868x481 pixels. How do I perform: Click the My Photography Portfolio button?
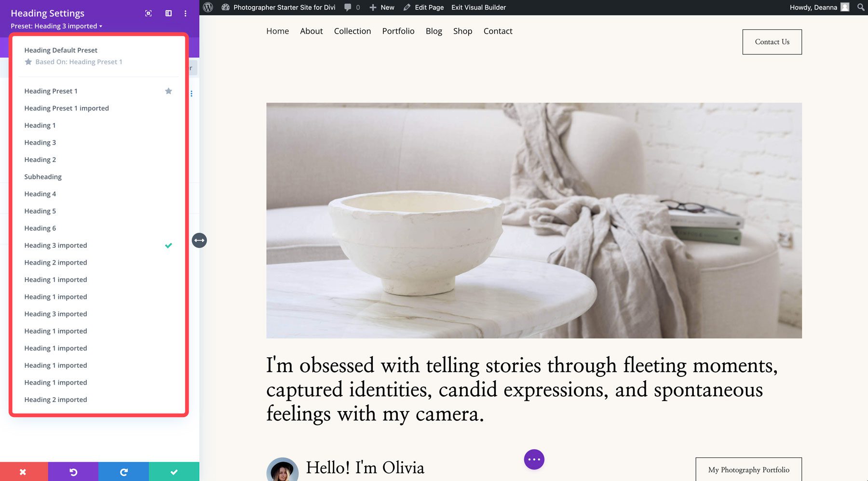click(x=748, y=470)
